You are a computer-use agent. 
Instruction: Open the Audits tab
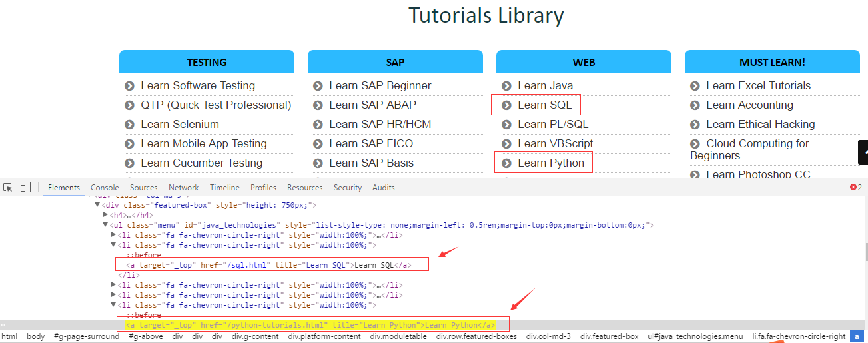coord(383,188)
